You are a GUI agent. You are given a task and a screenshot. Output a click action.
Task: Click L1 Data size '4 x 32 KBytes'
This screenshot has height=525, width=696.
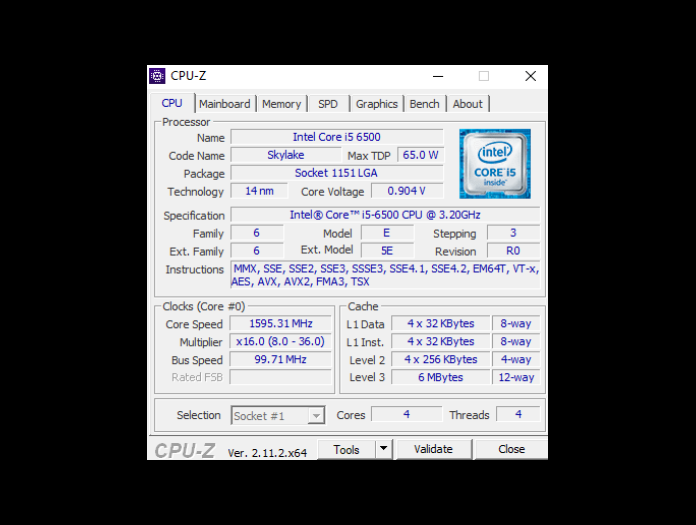click(x=441, y=324)
